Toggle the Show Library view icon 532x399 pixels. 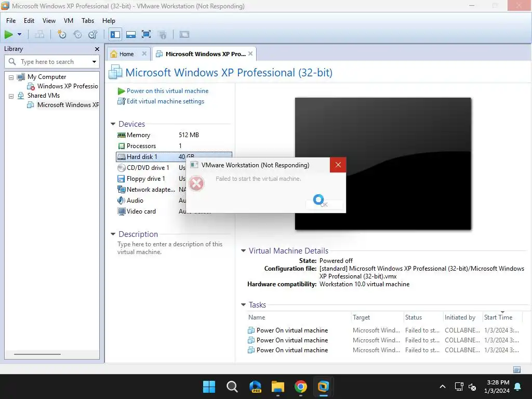[x=115, y=34]
